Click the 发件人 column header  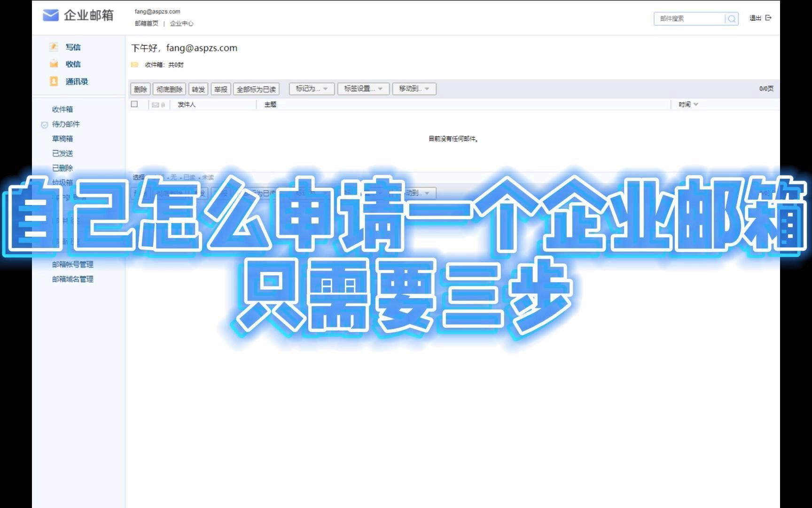(187, 104)
